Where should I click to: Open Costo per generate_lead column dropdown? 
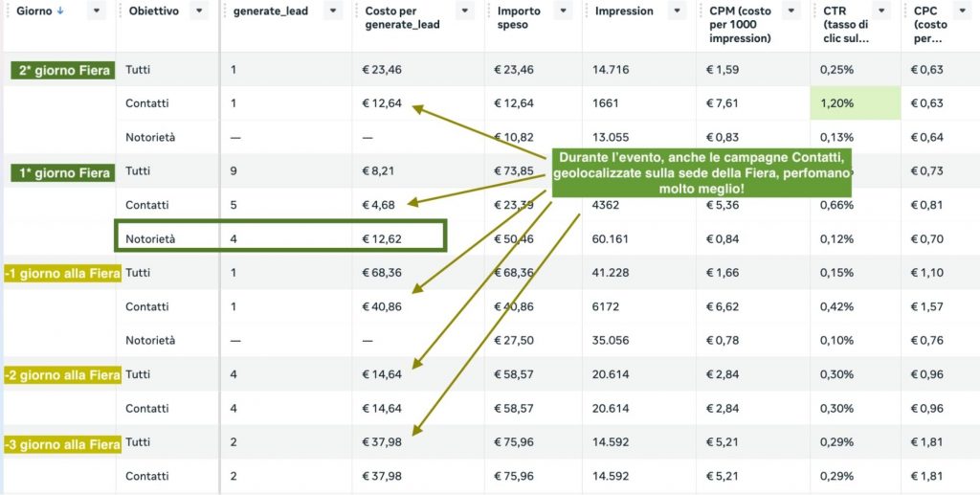coord(464,11)
